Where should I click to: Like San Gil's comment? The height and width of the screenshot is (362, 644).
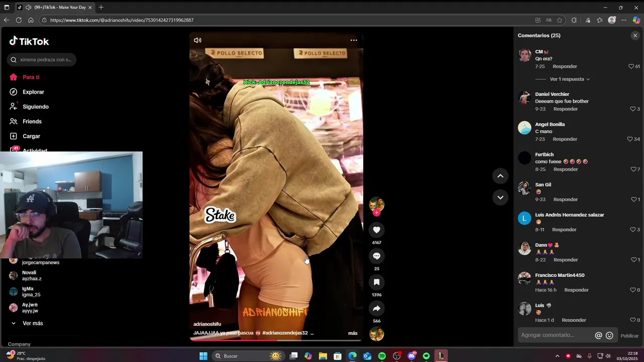click(x=633, y=200)
